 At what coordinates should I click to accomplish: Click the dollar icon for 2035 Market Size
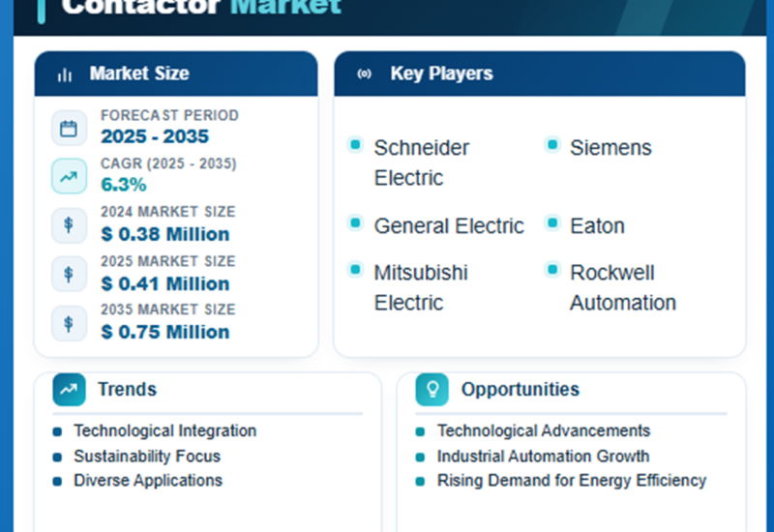(69, 323)
